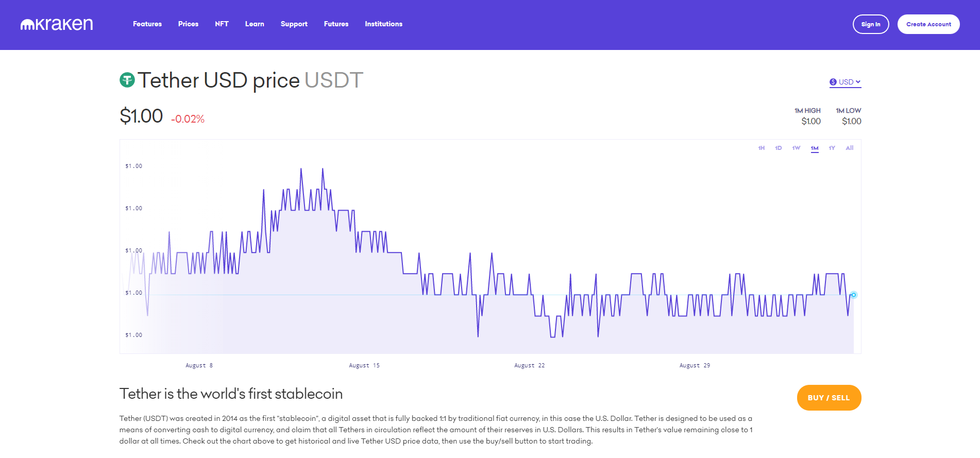Click the dollar currency icon

click(x=833, y=82)
